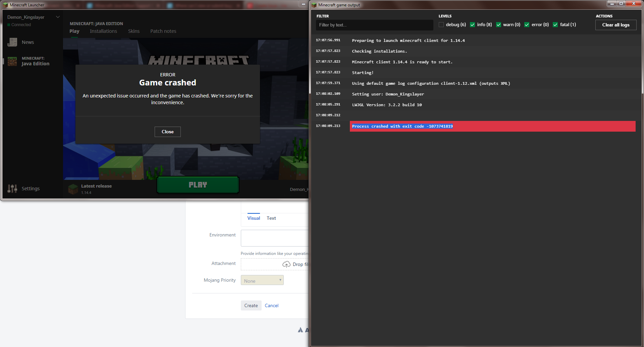Click the Attachment drop files area
This screenshot has height=347, width=644.
[275, 264]
